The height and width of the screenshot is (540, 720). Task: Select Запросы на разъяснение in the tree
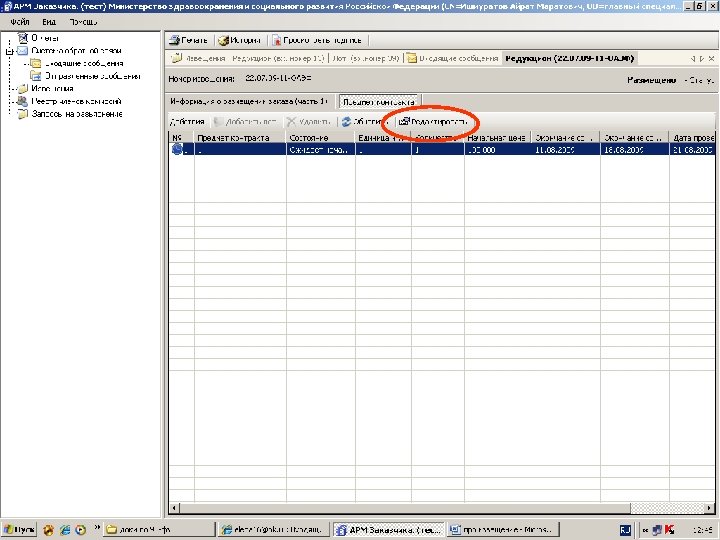(77, 114)
